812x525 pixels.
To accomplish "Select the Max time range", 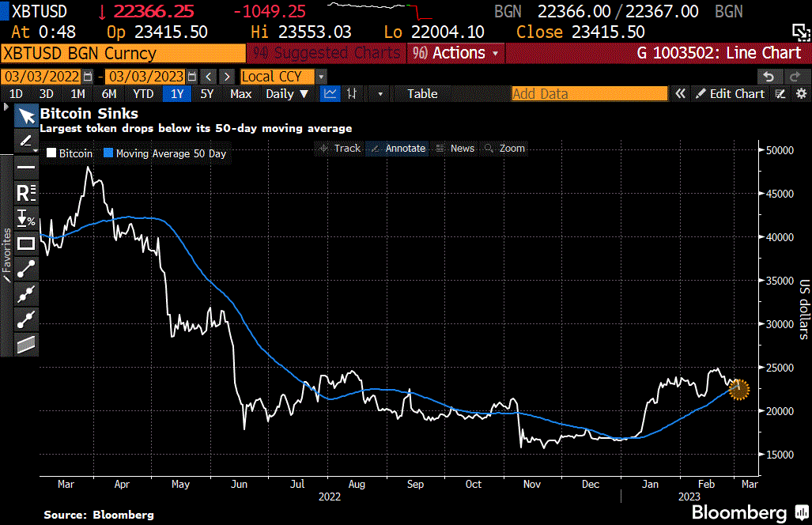I will (241, 94).
